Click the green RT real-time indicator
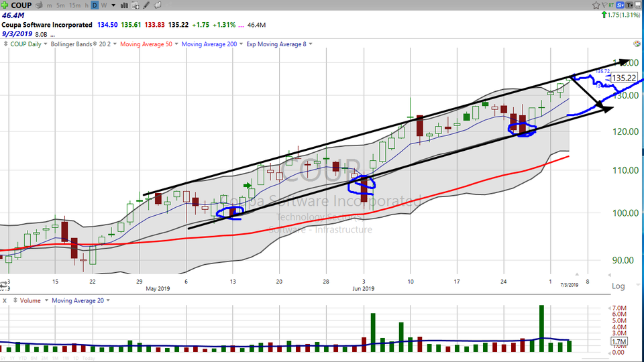The width and height of the screenshot is (644, 362). click(612, 5)
